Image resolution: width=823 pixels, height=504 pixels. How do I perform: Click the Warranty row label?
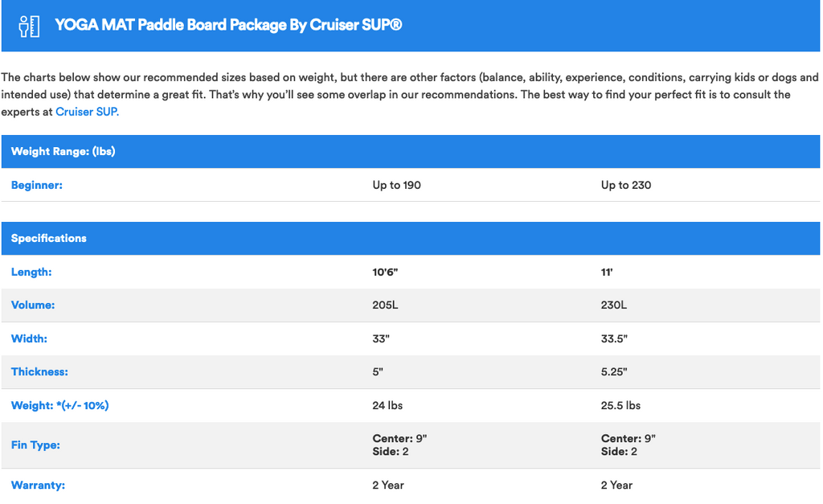tap(39, 485)
